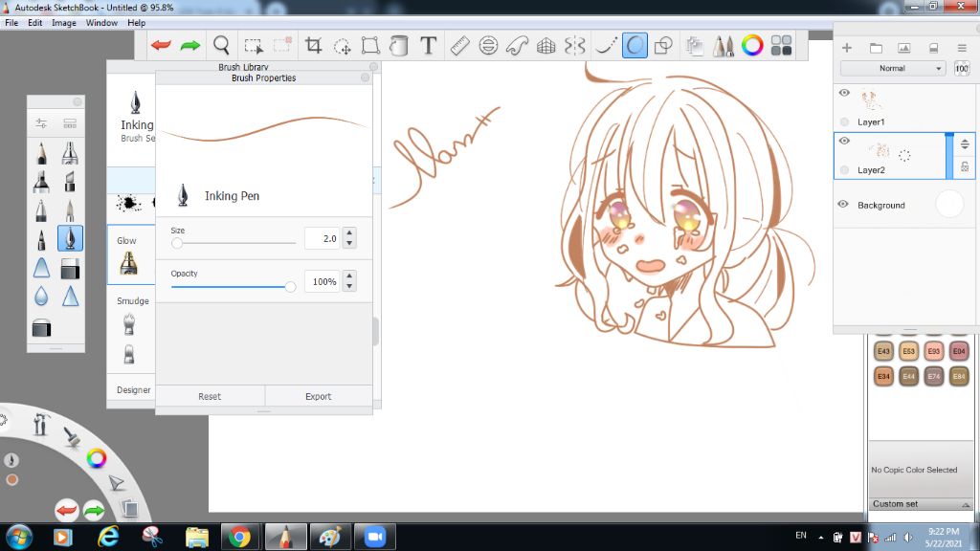This screenshot has width=980, height=551.
Task: Open Zoom from the taskbar
Action: [374, 537]
